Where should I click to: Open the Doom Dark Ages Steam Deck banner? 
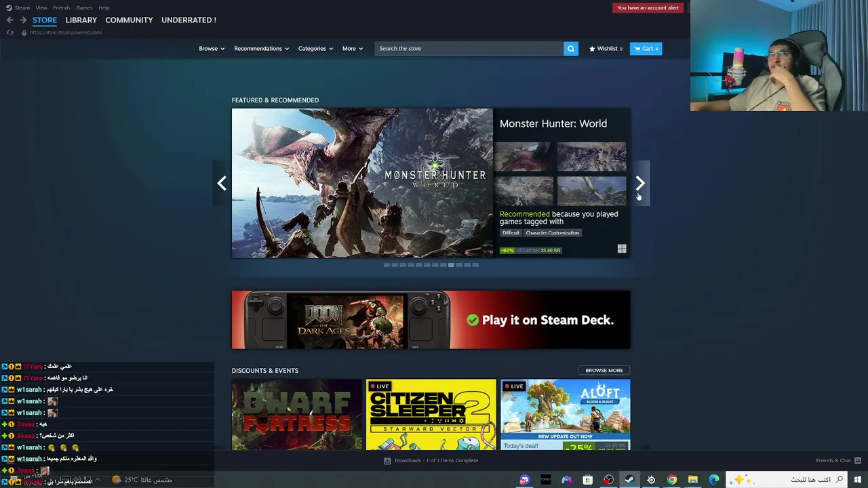[431, 320]
